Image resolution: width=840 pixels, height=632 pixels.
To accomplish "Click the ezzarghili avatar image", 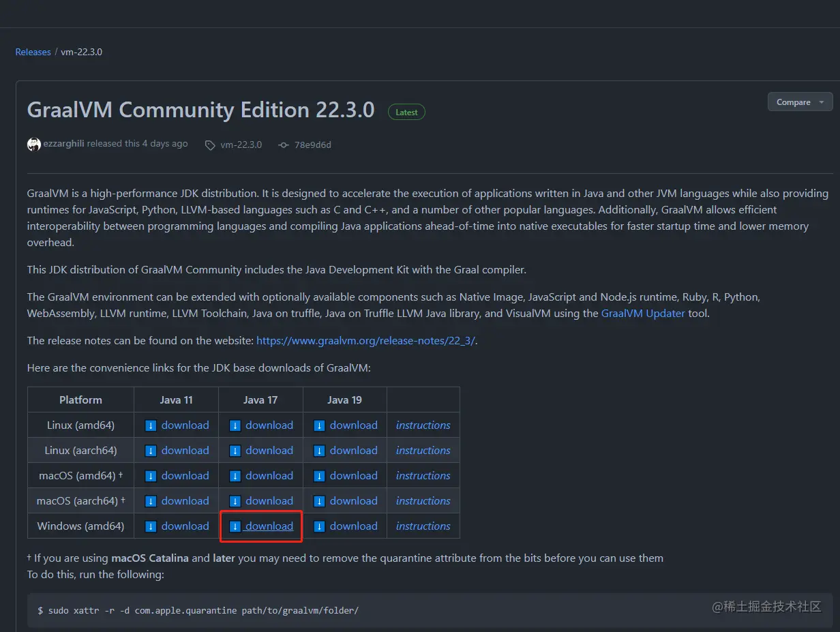I will [x=34, y=145].
